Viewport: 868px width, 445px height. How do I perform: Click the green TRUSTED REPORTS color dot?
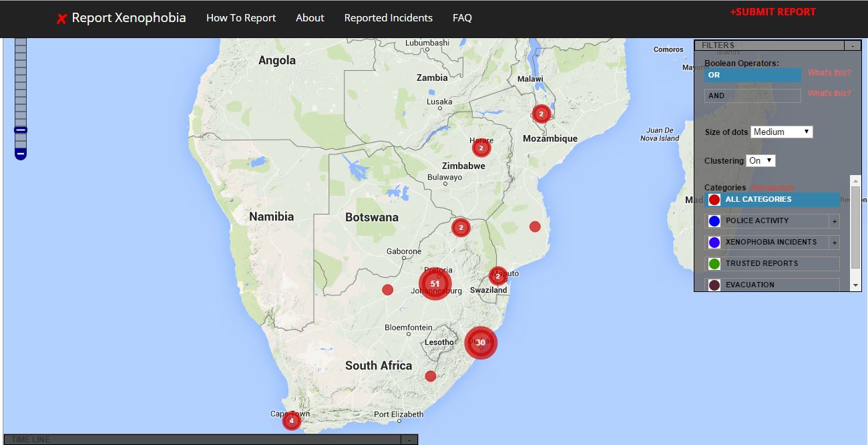[x=714, y=264]
